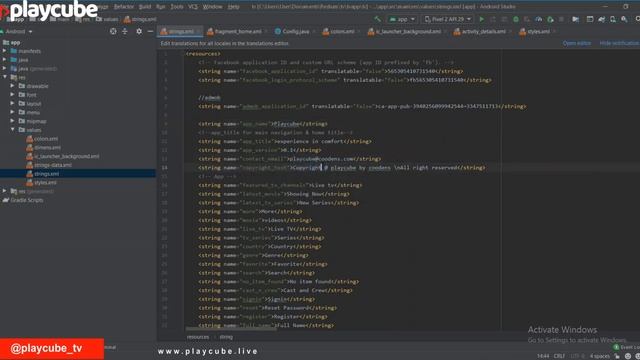Open the Refactor menu

click(x=124, y=7)
